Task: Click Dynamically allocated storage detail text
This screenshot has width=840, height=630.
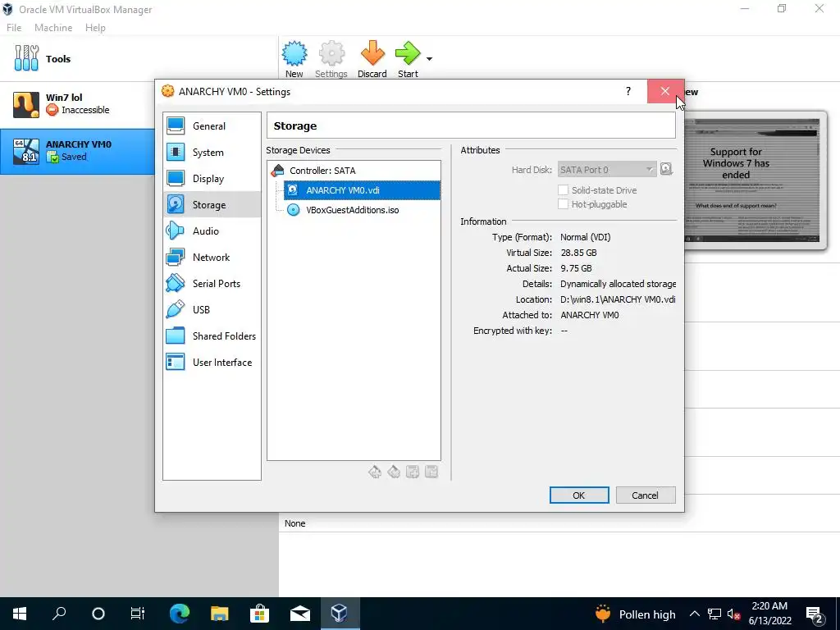Action: [x=618, y=284]
